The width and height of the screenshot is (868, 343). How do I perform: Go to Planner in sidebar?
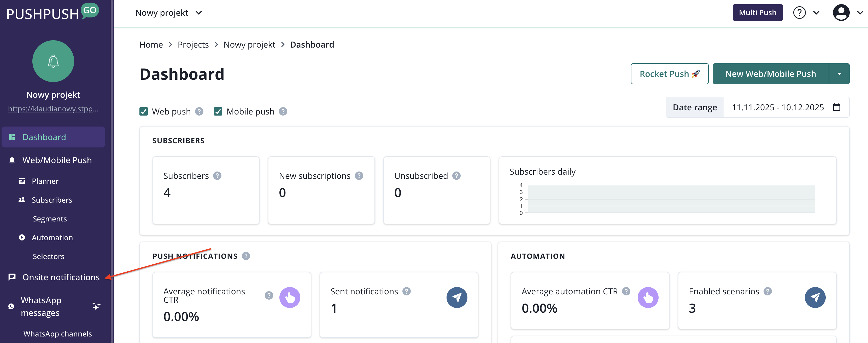(45, 181)
